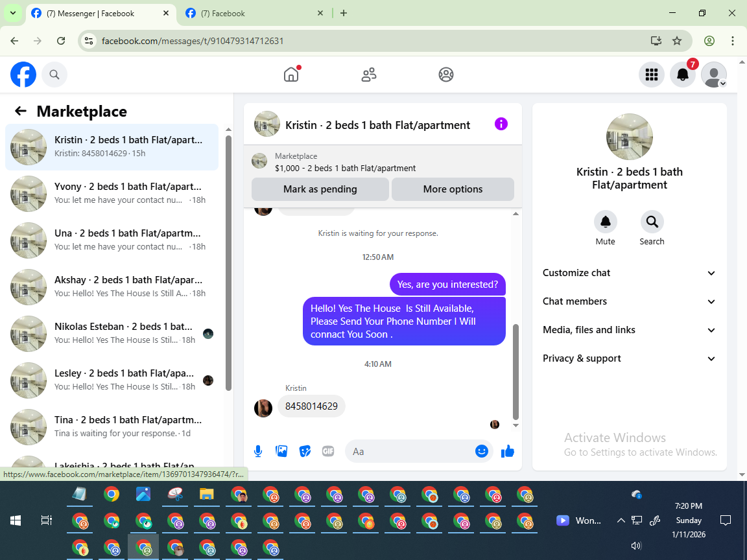Go back with browser back arrow

pyautogui.click(x=14, y=41)
